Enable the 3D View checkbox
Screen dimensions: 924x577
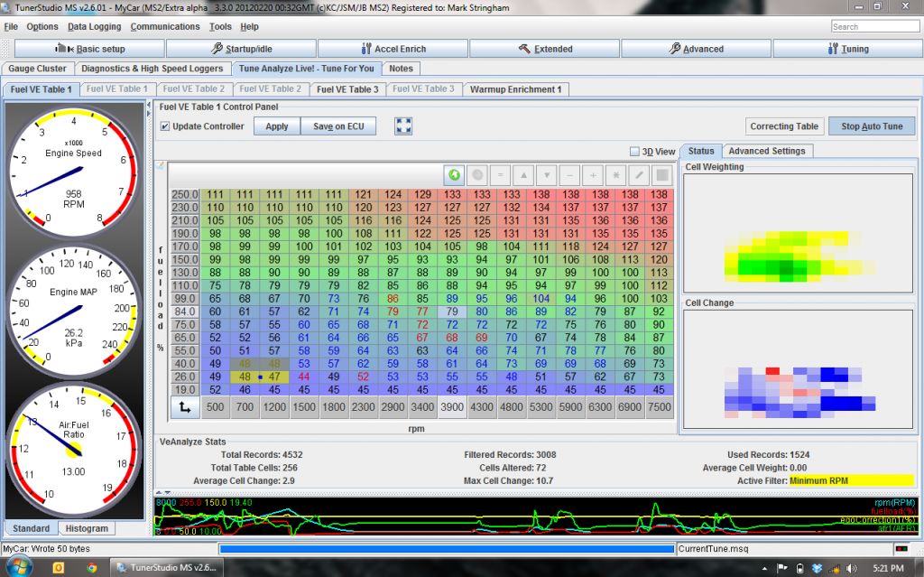[x=634, y=152]
